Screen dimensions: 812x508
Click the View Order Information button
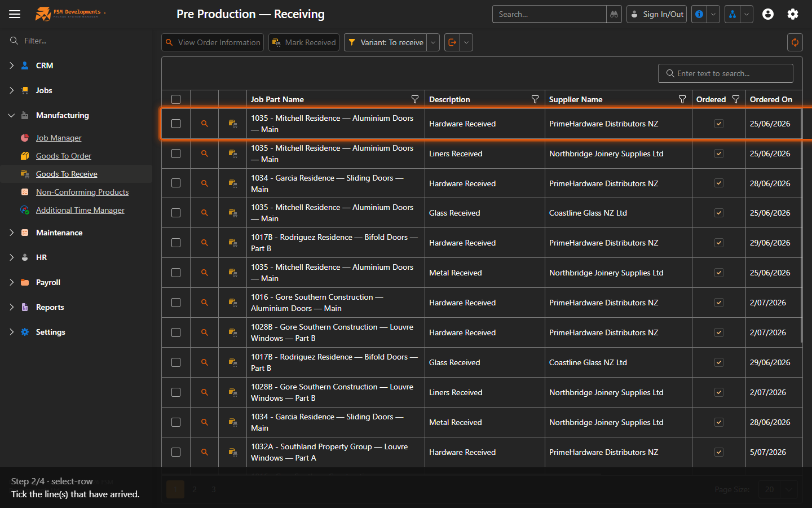(x=213, y=42)
